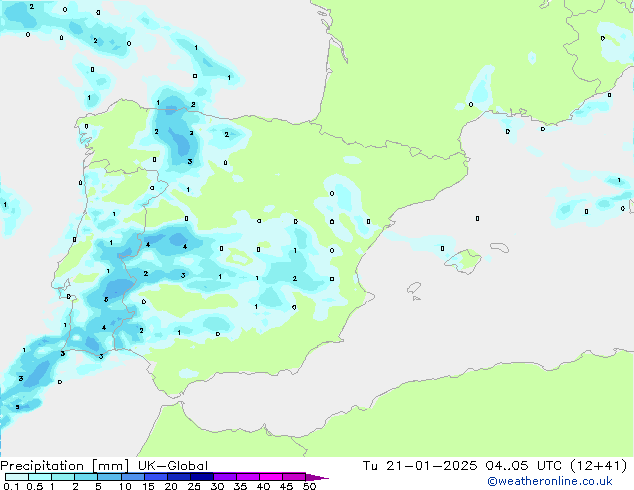Click the "40" value on the legend scale
The image size is (634, 490).
coord(263,486)
